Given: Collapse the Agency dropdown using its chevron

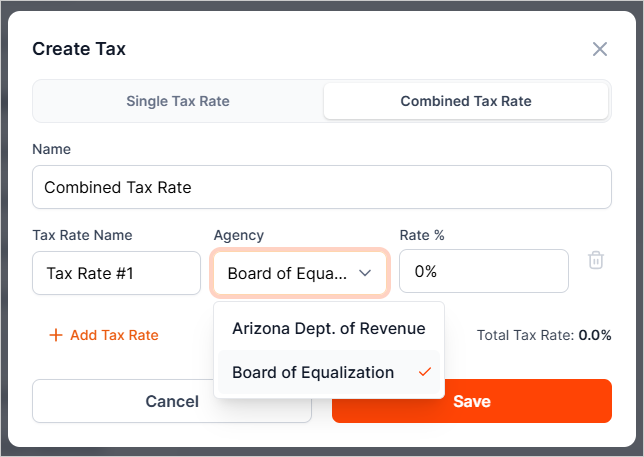Looking at the screenshot, I should pyautogui.click(x=366, y=272).
